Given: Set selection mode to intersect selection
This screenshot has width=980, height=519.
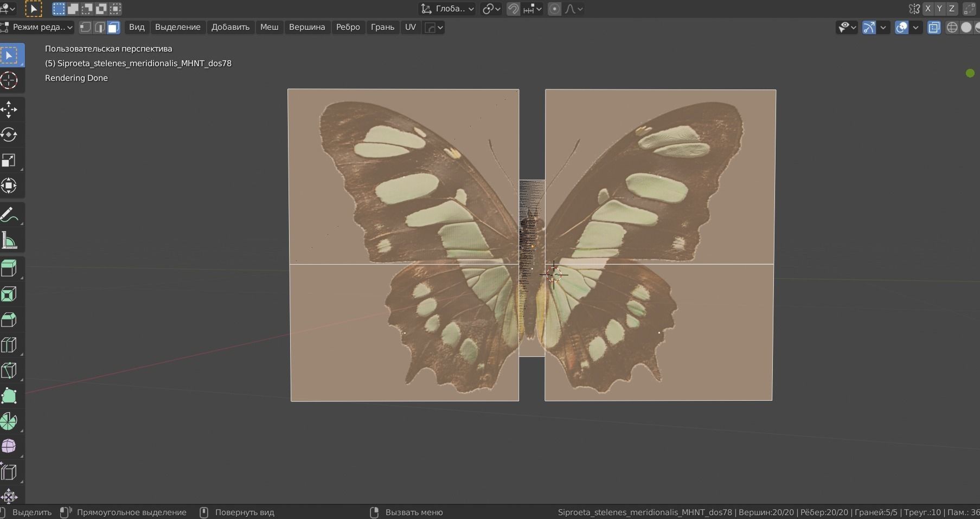Looking at the screenshot, I should tap(115, 9).
